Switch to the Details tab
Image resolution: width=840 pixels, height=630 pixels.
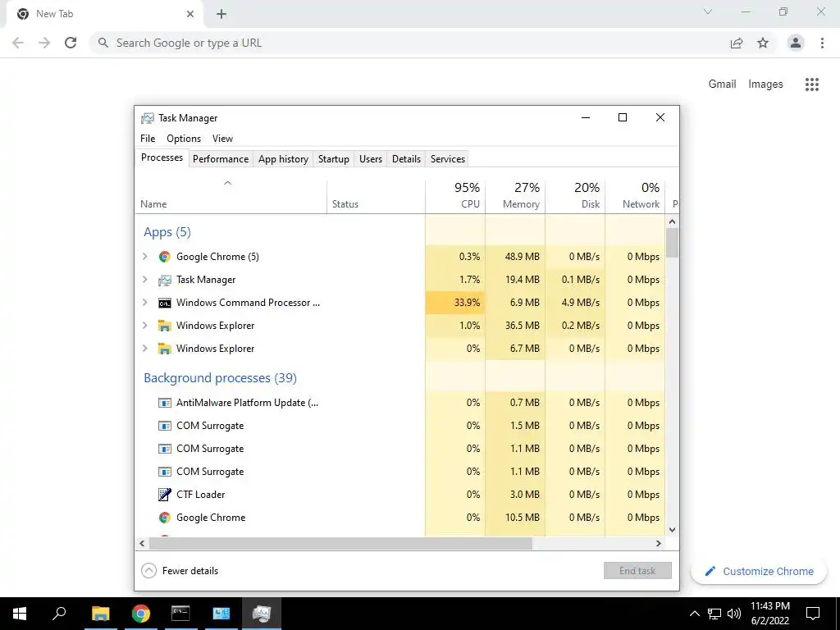[x=406, y=159]
